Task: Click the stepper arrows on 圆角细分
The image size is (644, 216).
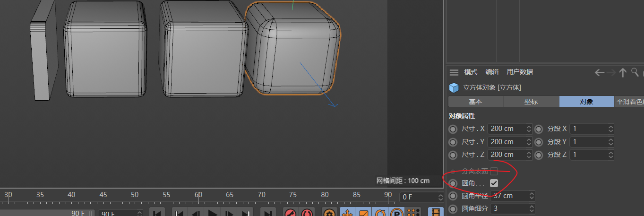Action: point(532,208)
